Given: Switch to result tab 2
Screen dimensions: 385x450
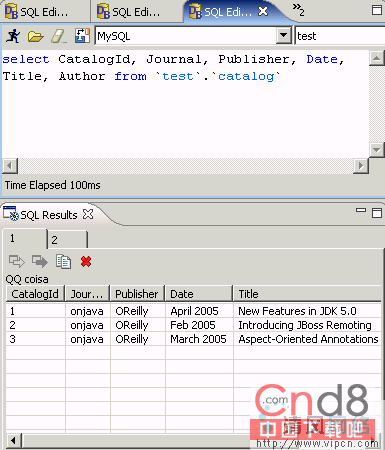Looking at the screenshot, I should click(x=68, y=240).
